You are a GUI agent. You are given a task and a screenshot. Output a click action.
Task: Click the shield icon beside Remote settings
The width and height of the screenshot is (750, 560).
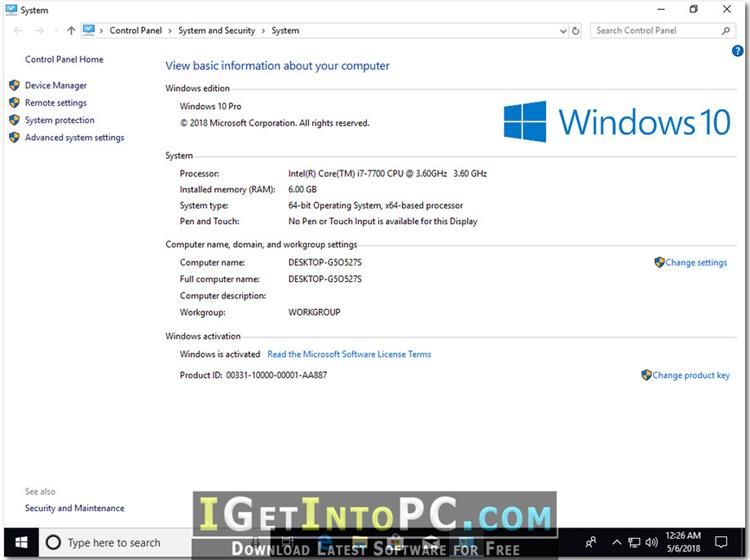(x=14, y=102)
